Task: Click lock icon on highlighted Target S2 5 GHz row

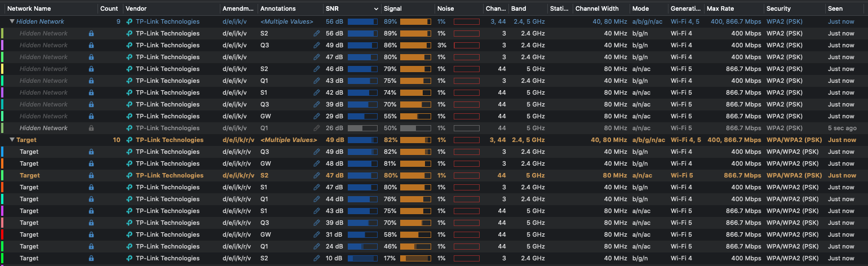Action: pos(91,175)
